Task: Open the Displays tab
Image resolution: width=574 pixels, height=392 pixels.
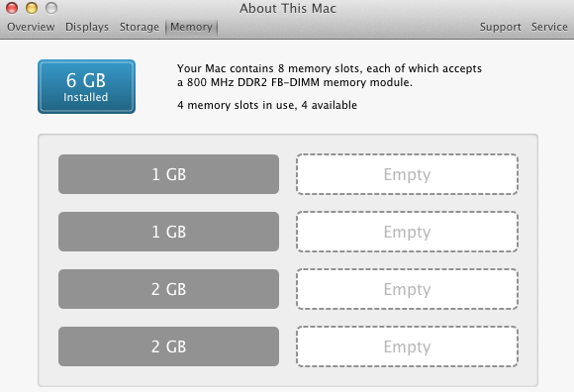Action: pos(87,27)
